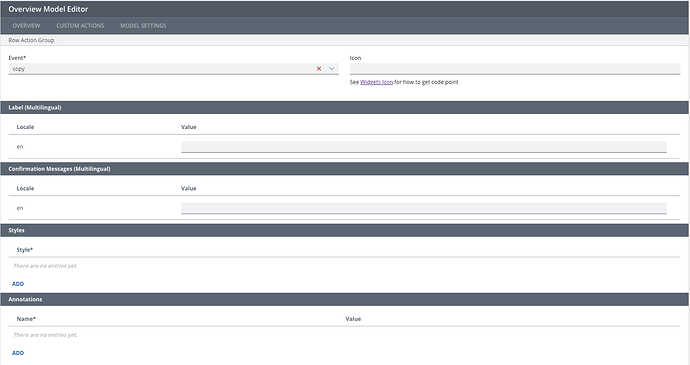Select Confirmation Messages (Multilingual) header
The height and width of the screenshot is (365, 690).
345,169
